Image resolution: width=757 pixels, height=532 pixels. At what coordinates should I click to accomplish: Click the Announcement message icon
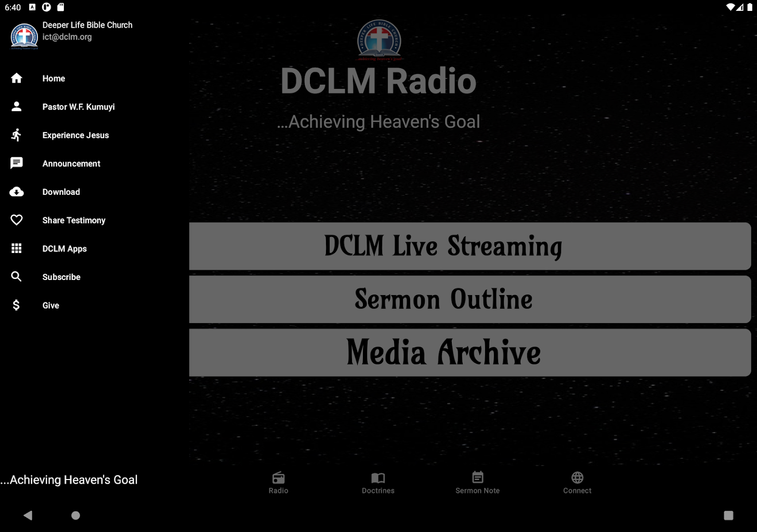pyautogui.click(x=17, y=163)
